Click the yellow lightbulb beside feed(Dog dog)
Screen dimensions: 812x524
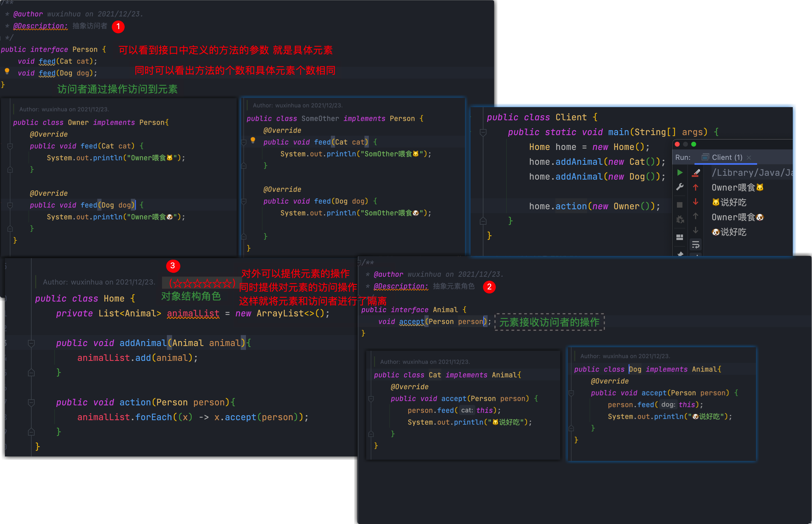tap(7, 71)
